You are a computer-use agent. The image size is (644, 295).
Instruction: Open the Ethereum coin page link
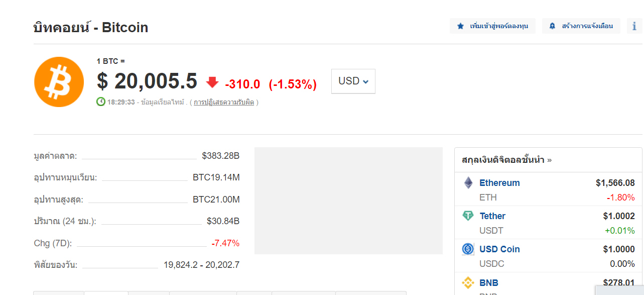point(499,183)
